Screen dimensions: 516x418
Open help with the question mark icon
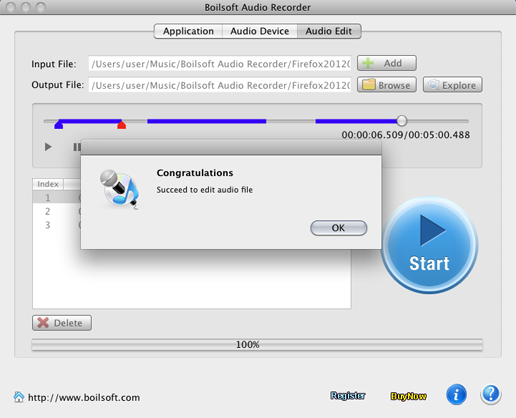(491, 394)
